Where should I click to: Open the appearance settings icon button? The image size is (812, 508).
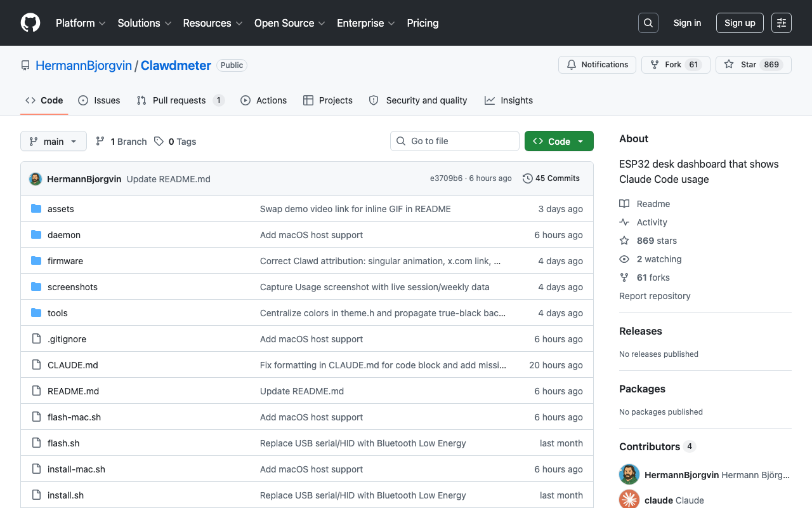click(782, 23)
